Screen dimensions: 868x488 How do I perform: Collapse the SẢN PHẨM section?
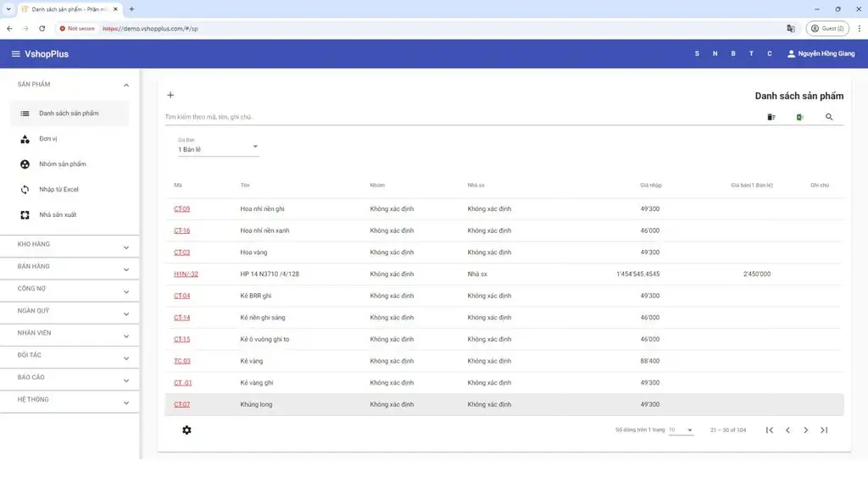[x=70, y=85]
